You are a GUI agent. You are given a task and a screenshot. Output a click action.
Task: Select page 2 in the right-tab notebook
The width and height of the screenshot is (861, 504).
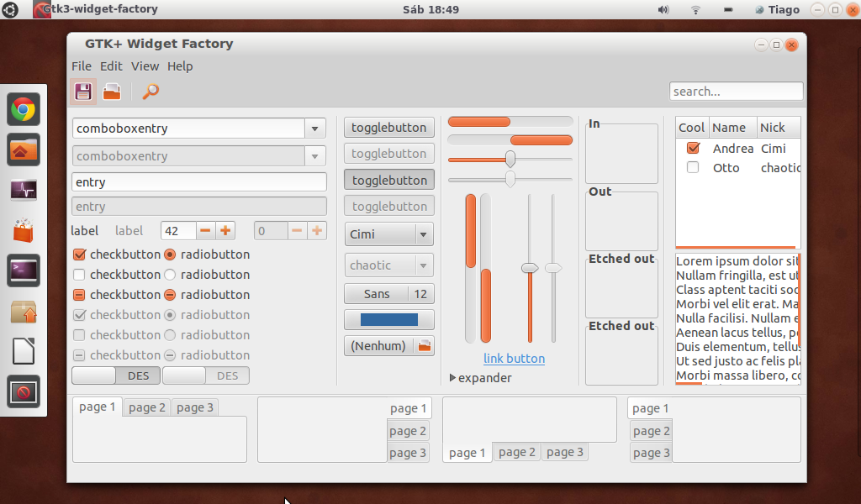click(x=408, y=431)
